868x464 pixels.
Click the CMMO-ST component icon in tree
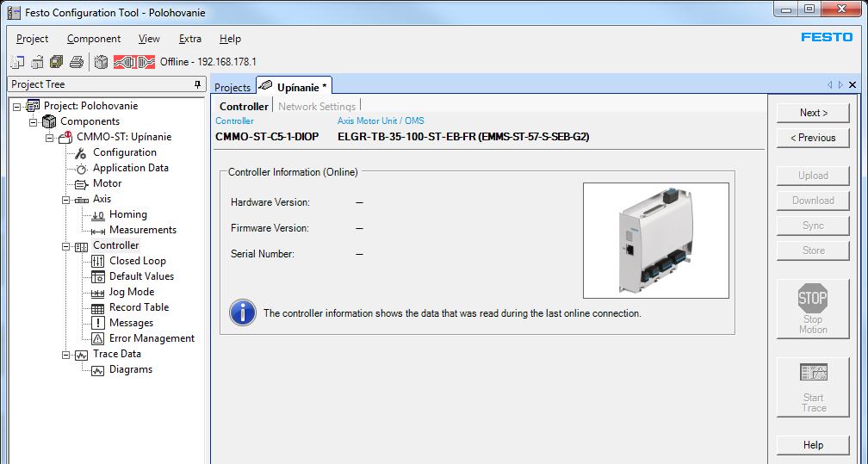click(65, 137)
